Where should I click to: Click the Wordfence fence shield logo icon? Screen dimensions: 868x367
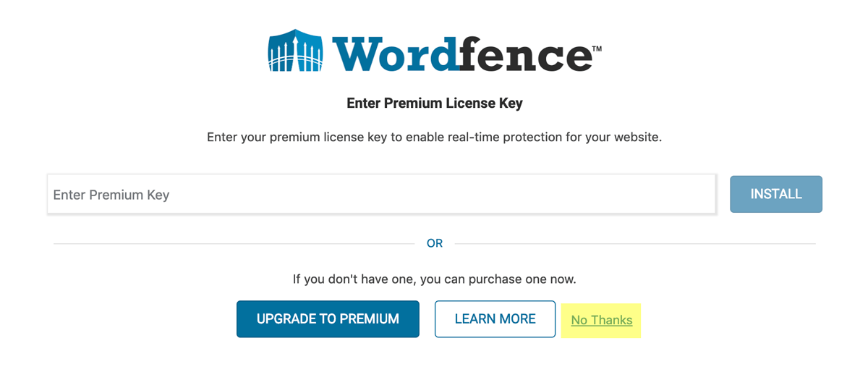pos(295,50)
